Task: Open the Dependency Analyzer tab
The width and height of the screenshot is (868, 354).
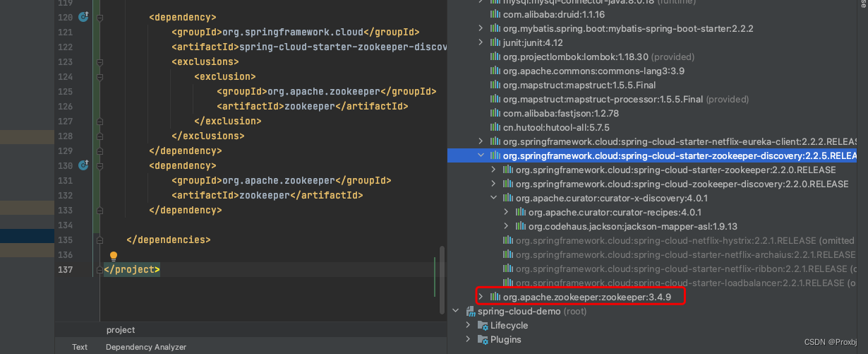Action: point(146,347)
